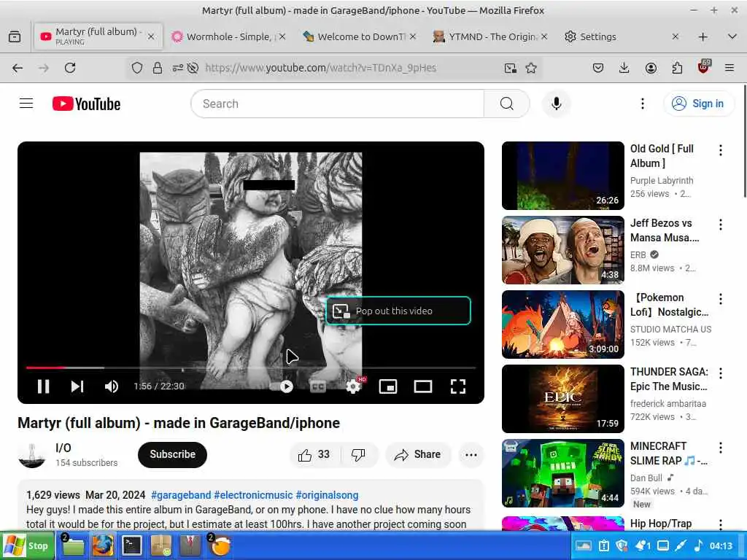Open the YouTube hamburger guide menu
Screen dimensions: 747x560
pyautogui.click(x=26, y=104)
